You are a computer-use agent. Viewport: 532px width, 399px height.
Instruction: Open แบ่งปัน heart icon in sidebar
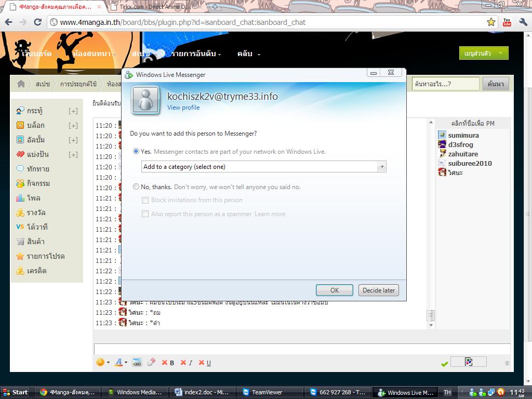click(x=20, y=154)
